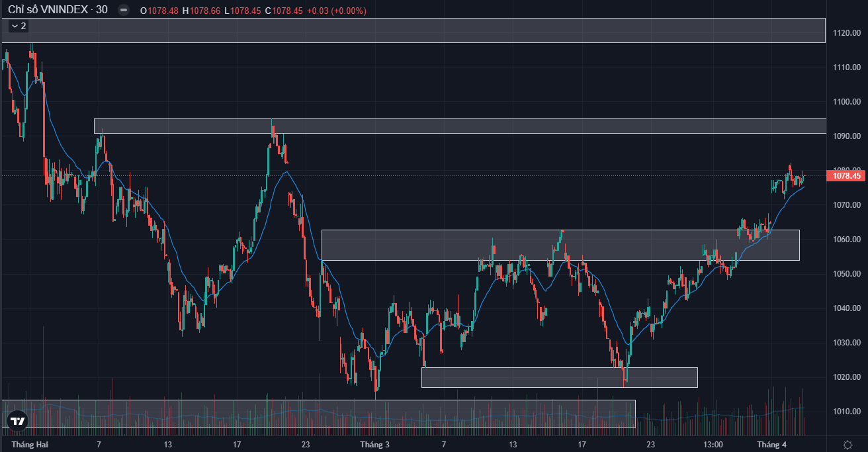Click the 1040.00 price axis label
This screenshot has height=452, width=868.
[847, 308]
